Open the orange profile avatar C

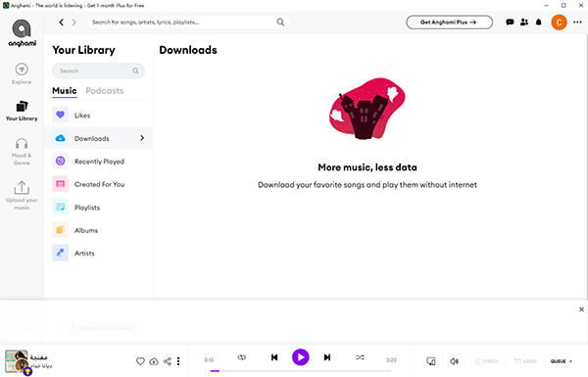(559, 23)
